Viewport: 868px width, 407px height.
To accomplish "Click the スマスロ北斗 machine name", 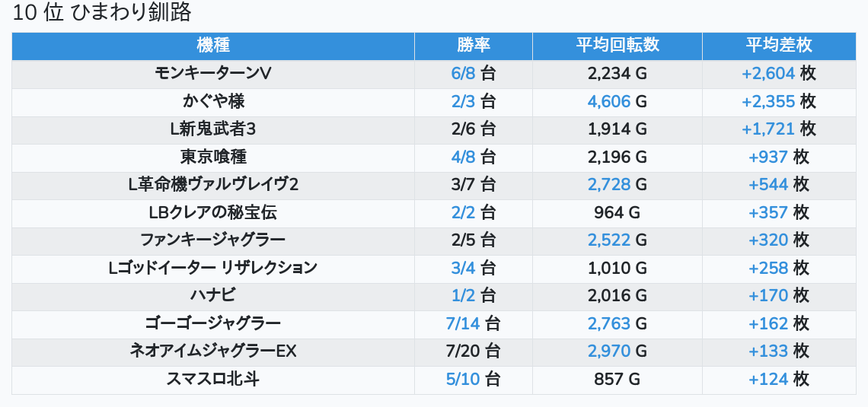I will [213, 379].
